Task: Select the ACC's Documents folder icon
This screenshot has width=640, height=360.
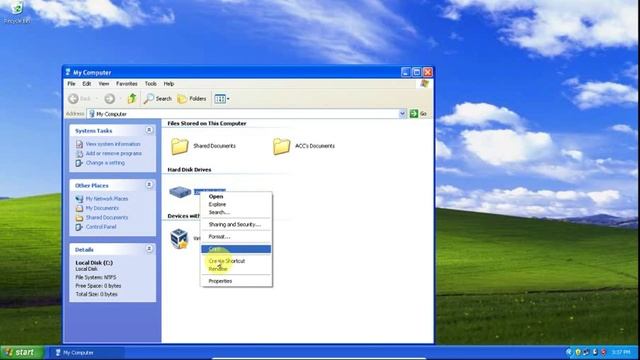Action: [282, 146]
